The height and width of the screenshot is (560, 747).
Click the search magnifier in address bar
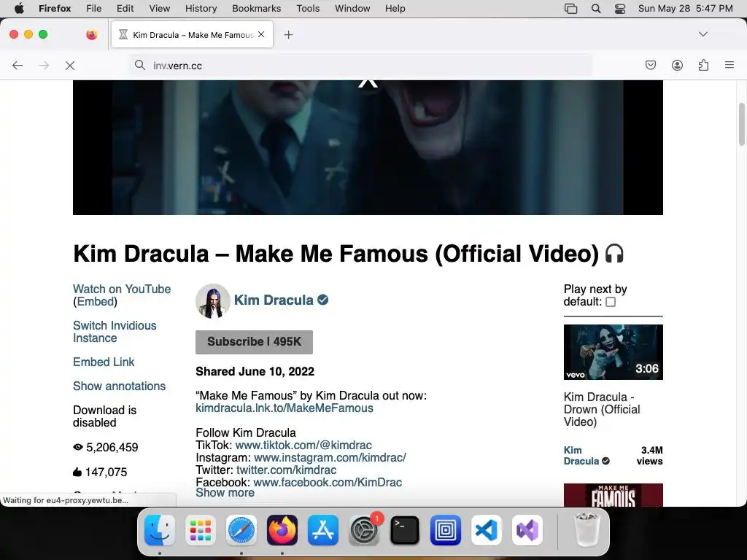[x=139, y=65]
